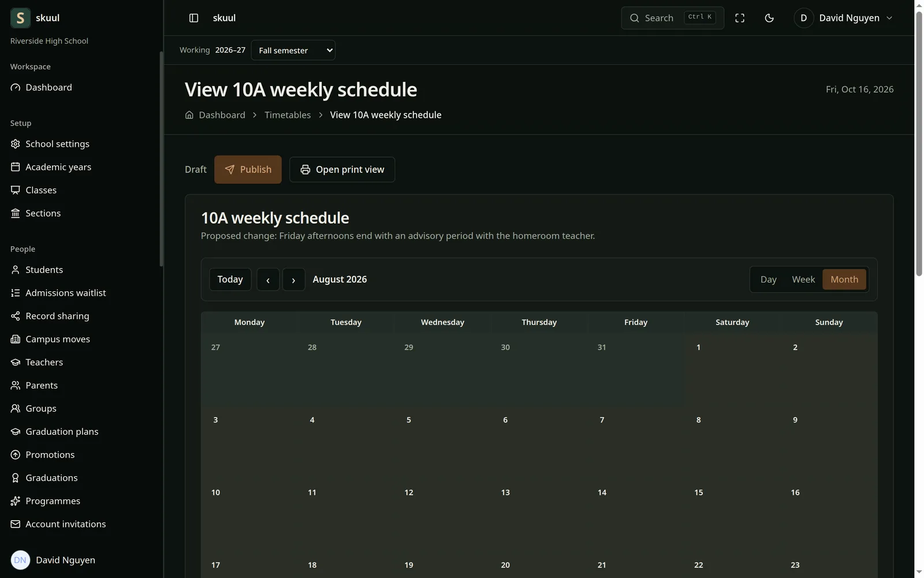
Task: Open Account invitations page
Action: 81,524
